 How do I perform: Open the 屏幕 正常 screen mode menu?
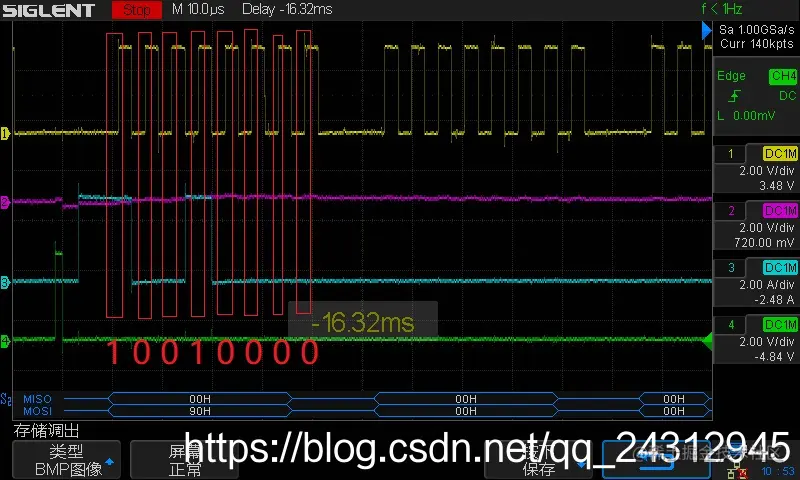[x=184, y=460]
